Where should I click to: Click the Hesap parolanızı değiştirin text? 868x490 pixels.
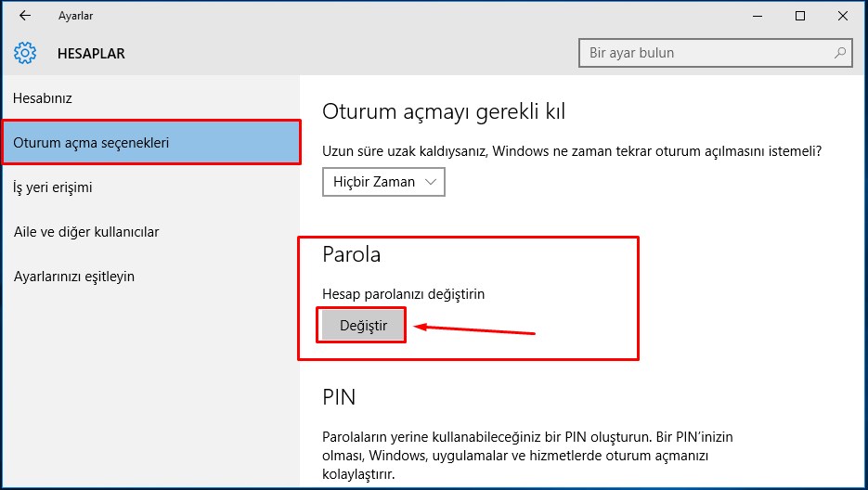[x=404, y=294]
